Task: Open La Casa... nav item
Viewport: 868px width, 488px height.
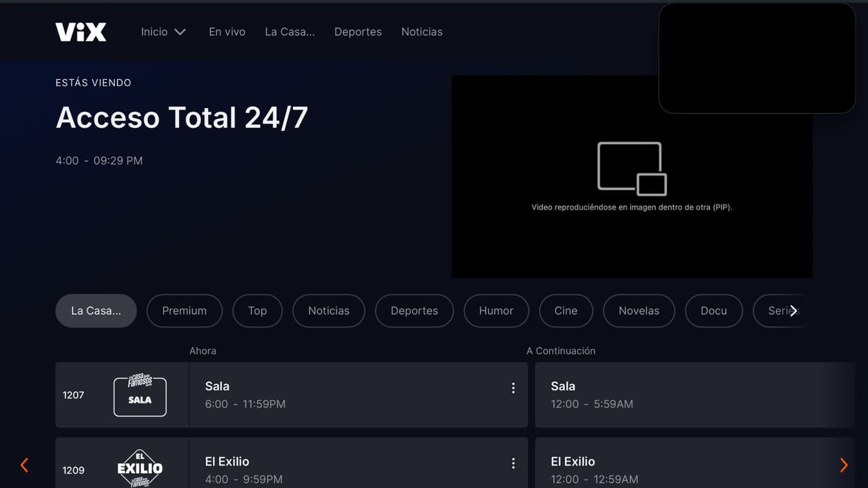Action: click(x=290, y=32)
